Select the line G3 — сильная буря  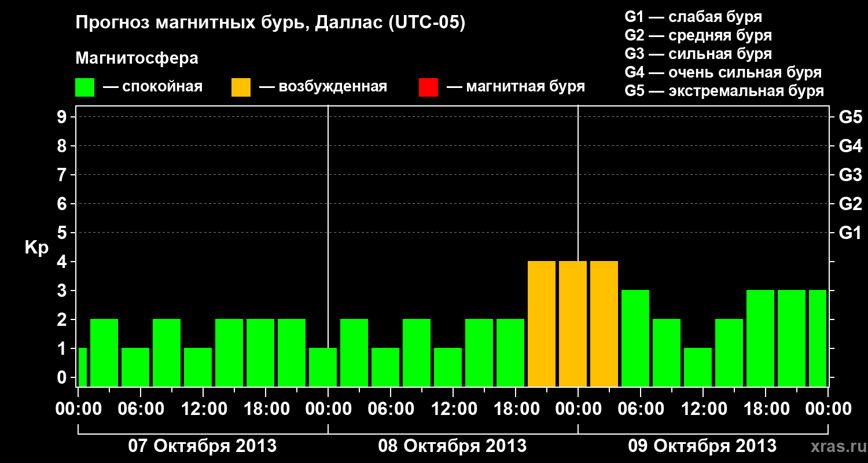[x=698, y=54]
